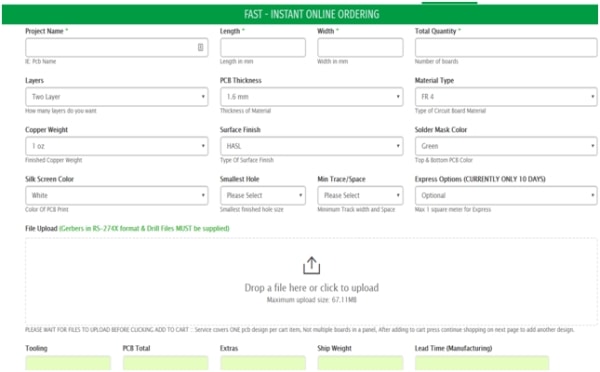
Task: Open the Min Trace/Space dropdown
Action: click(x=360, y=196)
